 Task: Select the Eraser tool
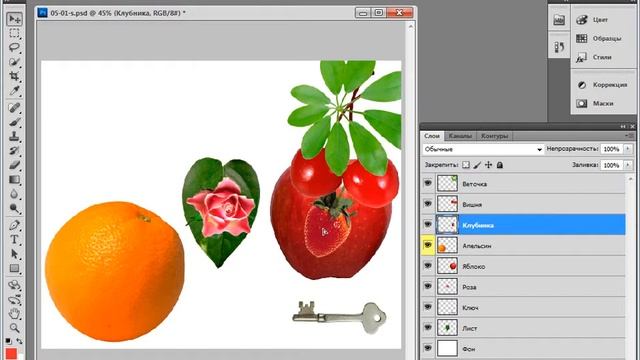pyautogui.click(x=14, y=165)
